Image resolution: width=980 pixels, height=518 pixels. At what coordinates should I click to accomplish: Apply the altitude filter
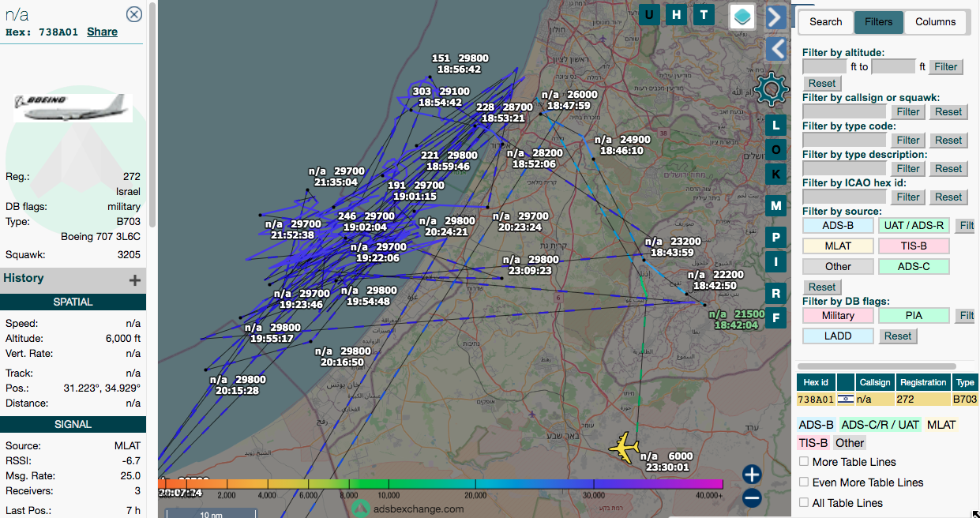pyautogui.click(x=946, y=67)
